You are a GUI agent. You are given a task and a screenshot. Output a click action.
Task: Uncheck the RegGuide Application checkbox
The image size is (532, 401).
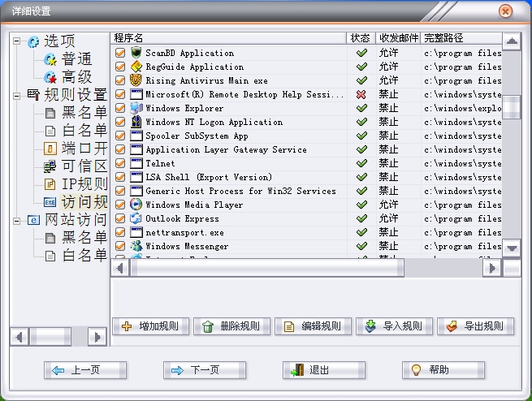click(x=120, y=67)
